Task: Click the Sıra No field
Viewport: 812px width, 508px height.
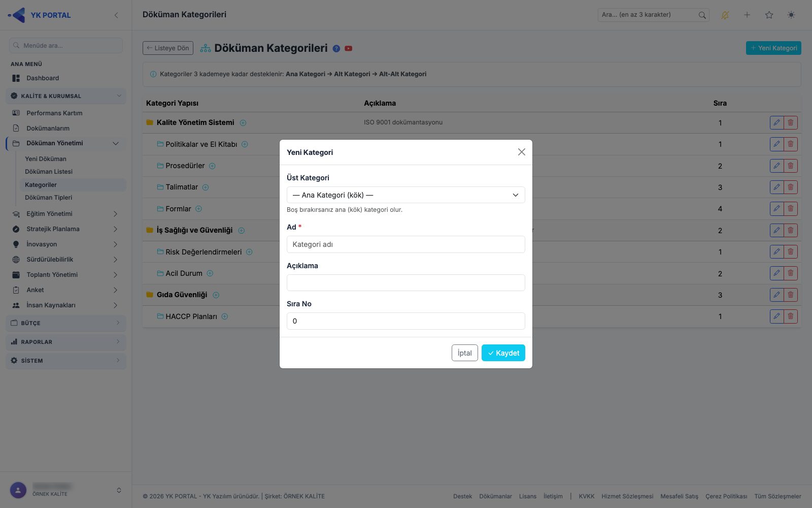Action: (x=405, y=321)
